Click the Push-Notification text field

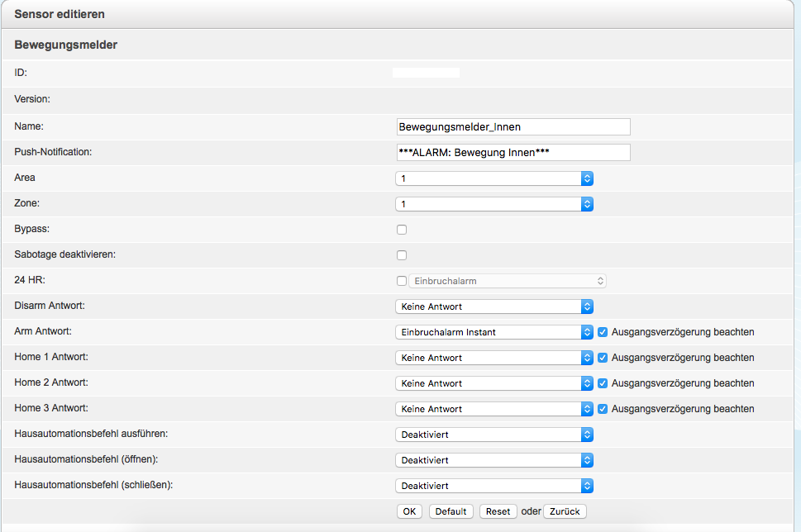[513, 152]
